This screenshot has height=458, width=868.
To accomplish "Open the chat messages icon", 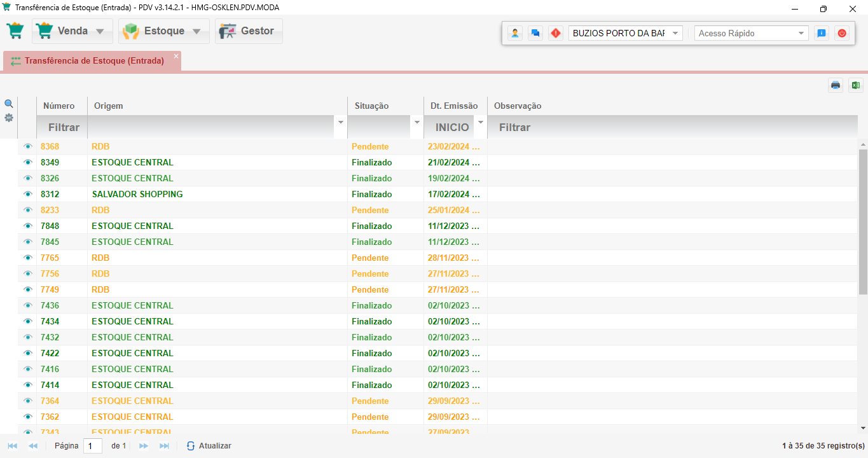I will [x=535, y=33].
